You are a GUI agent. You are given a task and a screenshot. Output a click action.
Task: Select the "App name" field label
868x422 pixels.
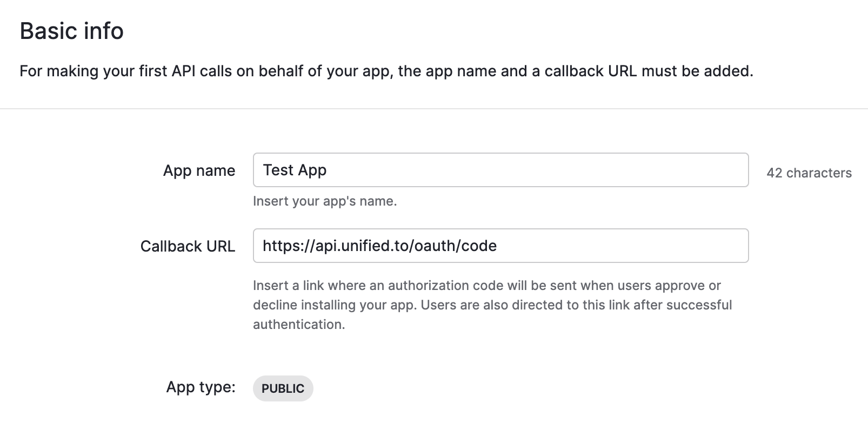click(x=199, y=170)
